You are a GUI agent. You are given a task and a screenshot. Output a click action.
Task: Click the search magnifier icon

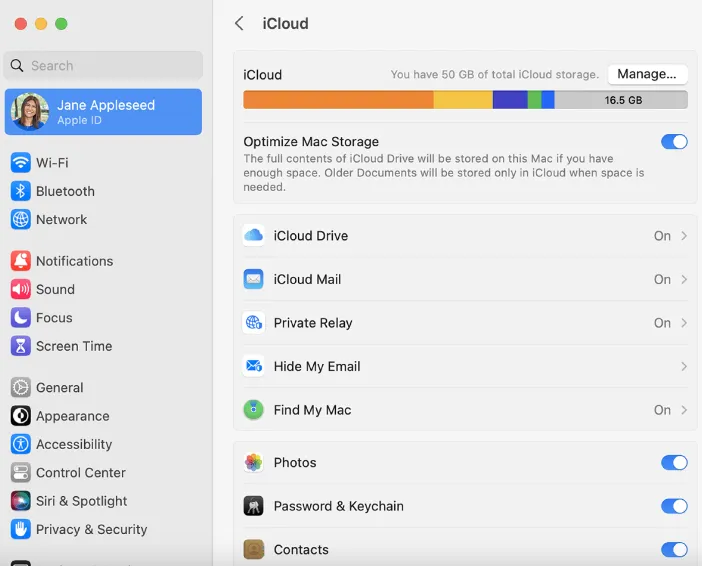tap(17, 66)
